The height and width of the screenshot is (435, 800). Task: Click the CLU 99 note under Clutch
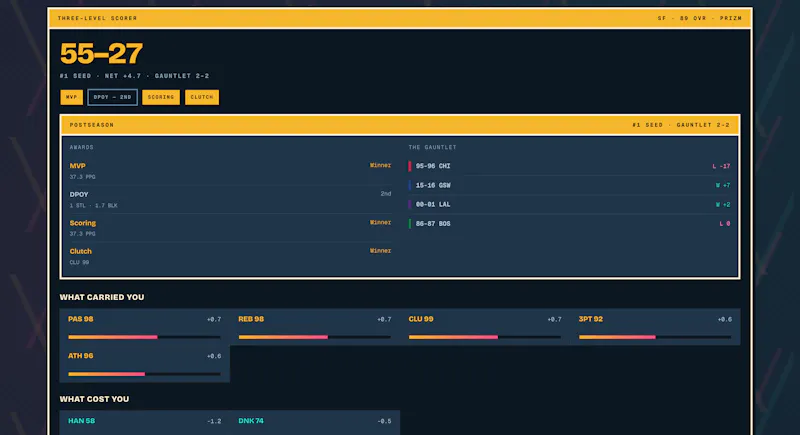tap(79, 263)
